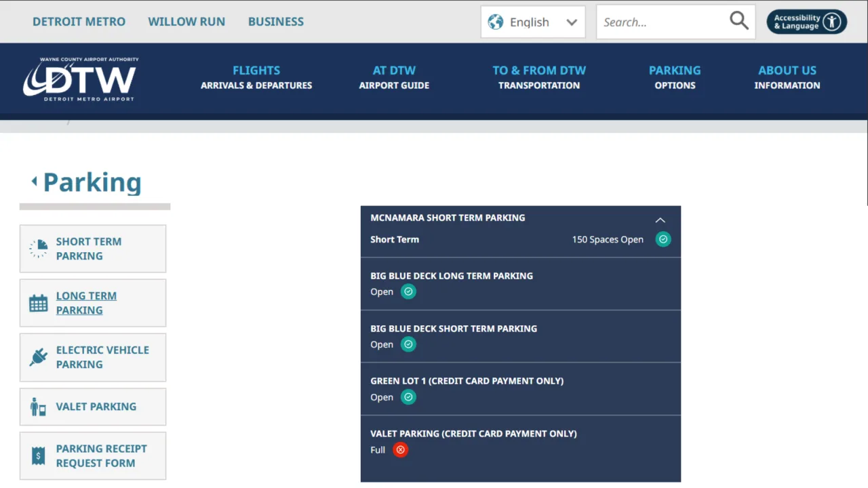Click Big Blue Deck Short Term Parking title
This screenshot has width=868, height=488.
click(454, 329)
